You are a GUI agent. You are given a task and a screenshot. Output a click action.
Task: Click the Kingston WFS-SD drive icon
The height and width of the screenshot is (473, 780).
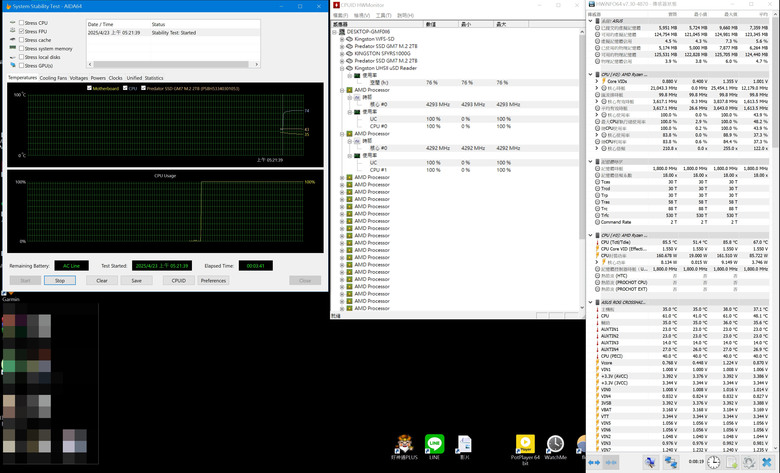click(x=350, y=39)
